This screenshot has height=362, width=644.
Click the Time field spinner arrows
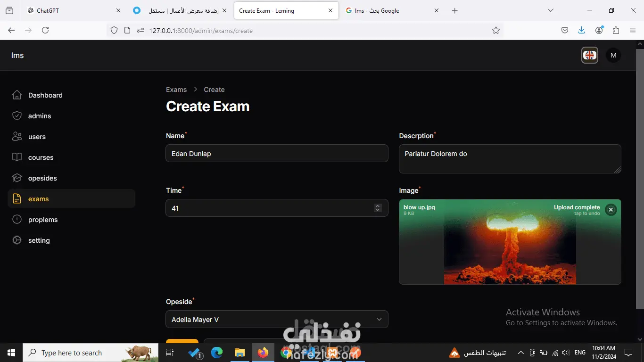(x=378, y=208)
